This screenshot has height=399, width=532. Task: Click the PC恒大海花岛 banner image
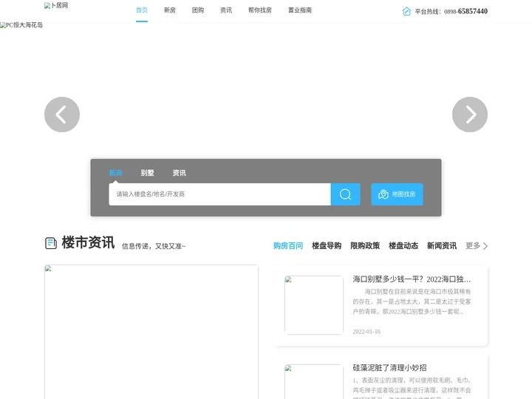(x=21, y=25)
